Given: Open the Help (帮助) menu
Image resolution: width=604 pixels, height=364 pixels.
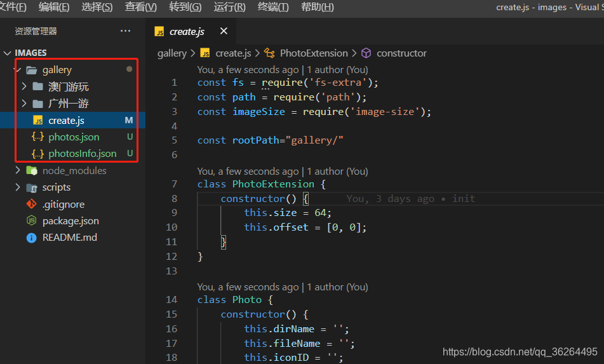Looking at the screenshot, I should tap(318, 7).
